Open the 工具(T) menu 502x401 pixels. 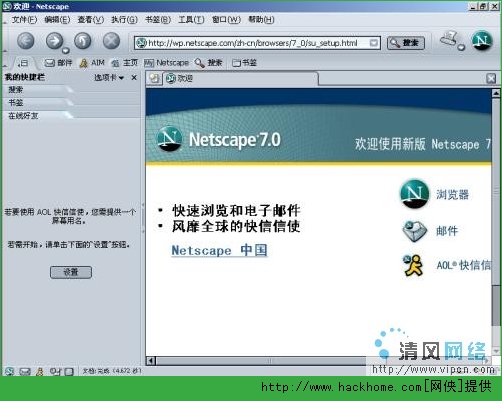(191, 20)
